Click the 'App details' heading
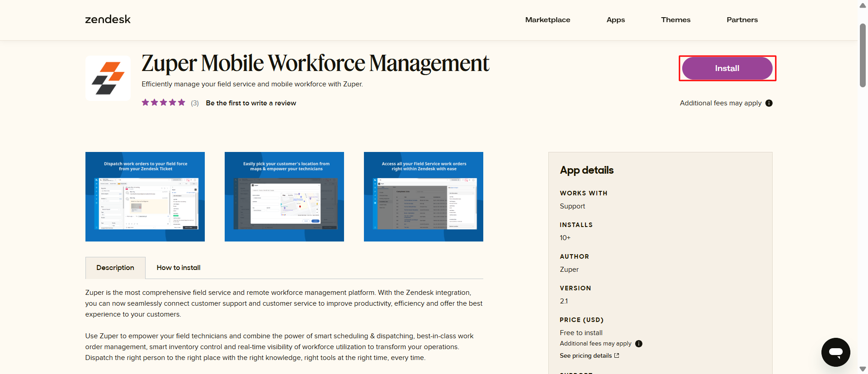The width and height of the screenshot is (868, 374). (x=587, y=170)
